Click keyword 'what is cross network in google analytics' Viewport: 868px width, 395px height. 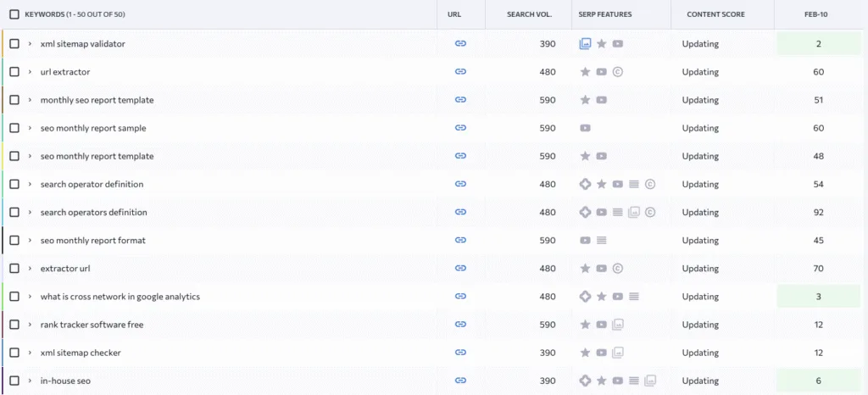click(120, 297)
